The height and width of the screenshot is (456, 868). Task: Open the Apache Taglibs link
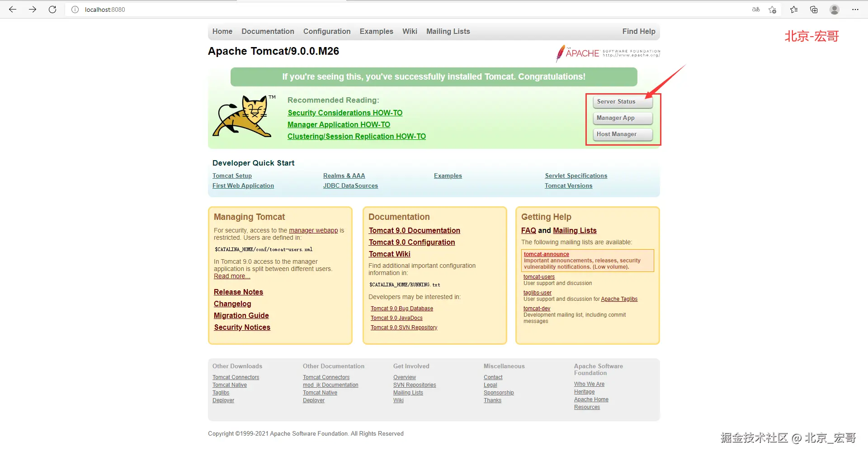(619, 299)
